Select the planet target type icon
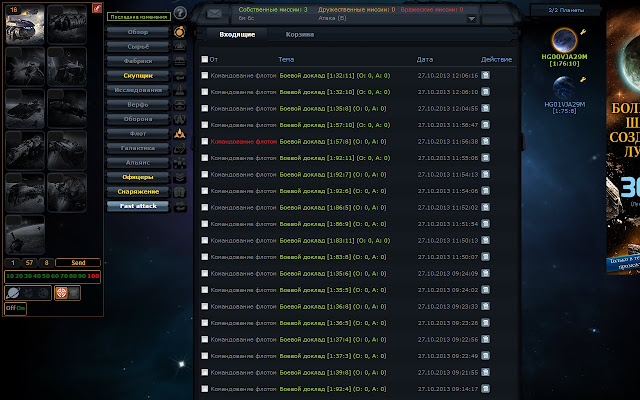 point(13,293)
